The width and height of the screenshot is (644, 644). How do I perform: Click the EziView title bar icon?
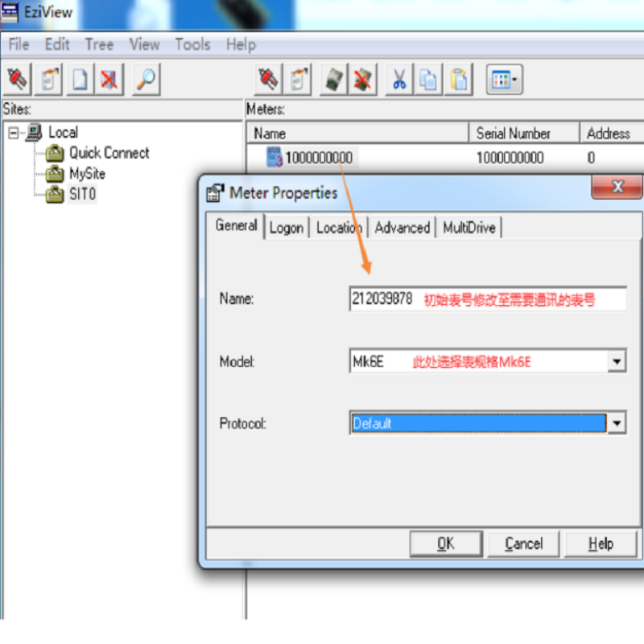pyautogui.click(x=9, y=12)
